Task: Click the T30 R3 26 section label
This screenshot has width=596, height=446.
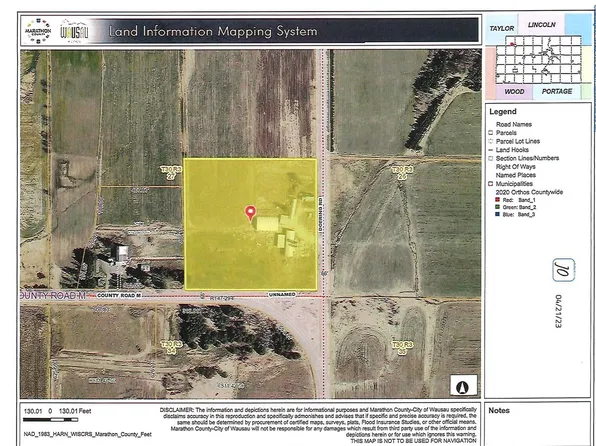Action: click(x=402, y=173)
